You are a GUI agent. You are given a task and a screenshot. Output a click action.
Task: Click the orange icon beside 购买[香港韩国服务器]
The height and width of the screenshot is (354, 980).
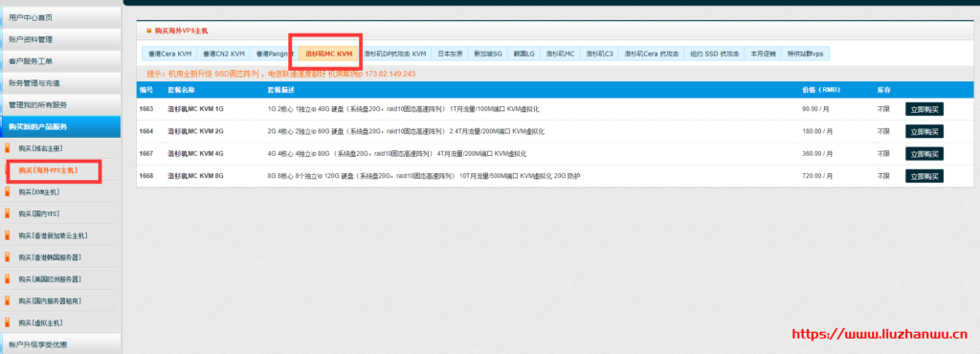coord(8,258)
